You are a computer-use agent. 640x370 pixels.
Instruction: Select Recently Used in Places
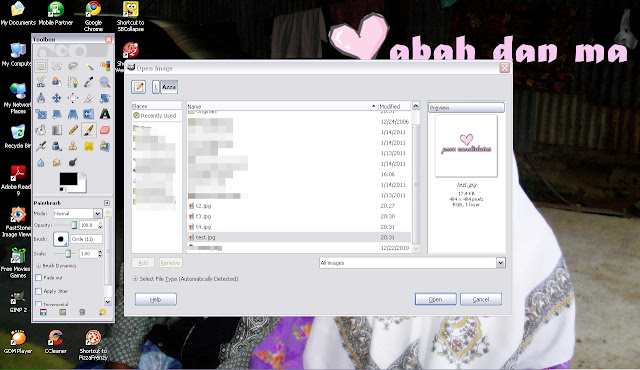(157, 116)
